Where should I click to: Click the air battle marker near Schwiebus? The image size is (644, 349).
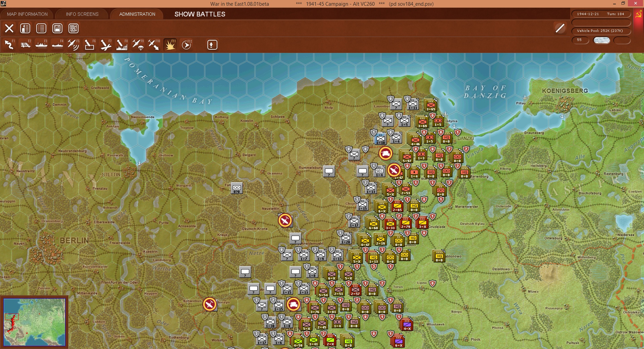coord(210,304)
